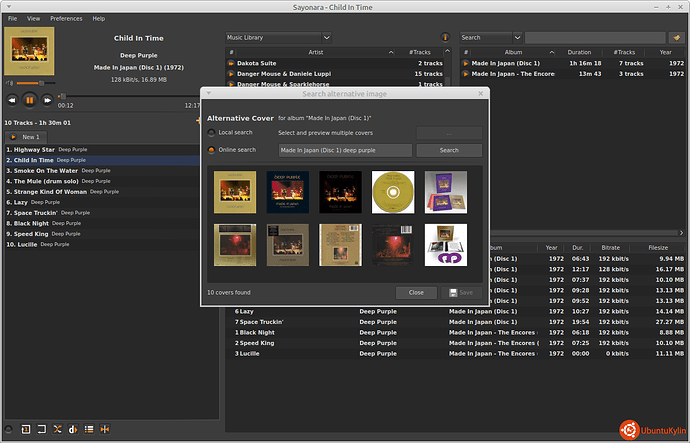Select the 1 Black Night track row

pyautogui.click(x=456, y=333)
